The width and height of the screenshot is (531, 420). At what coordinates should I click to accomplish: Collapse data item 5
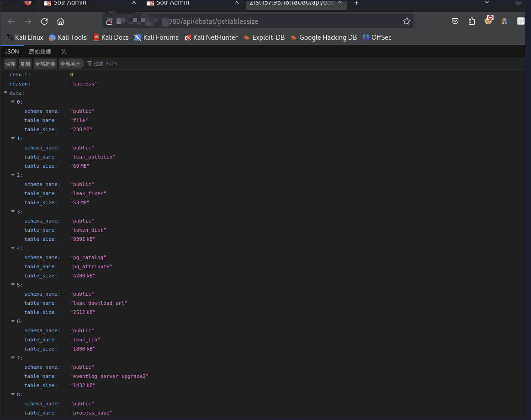coord(13,285)
